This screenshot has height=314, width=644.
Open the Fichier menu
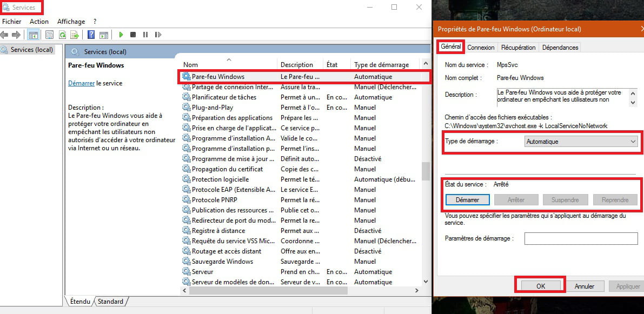(x=11, y=21)
